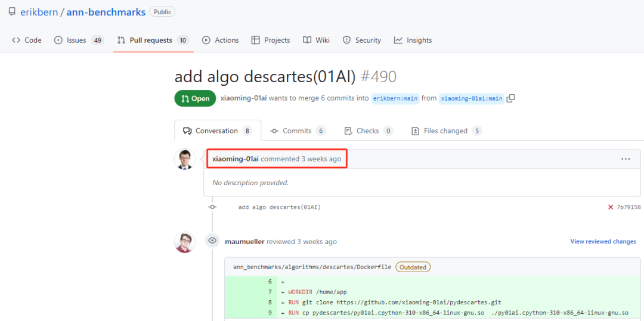Open the Projects tab

(x=271, y=40)
